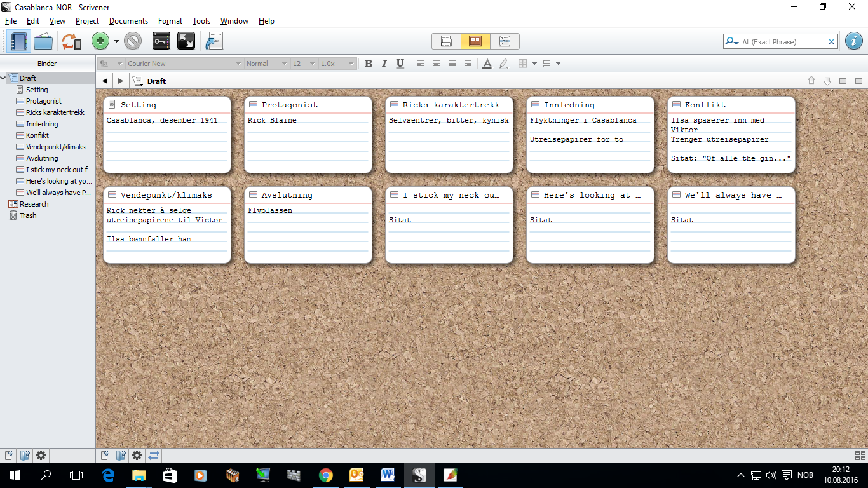This screenshot has height=488, width=868.
Task: Toggle italic formatting
Action: click(x=384, y=64)
